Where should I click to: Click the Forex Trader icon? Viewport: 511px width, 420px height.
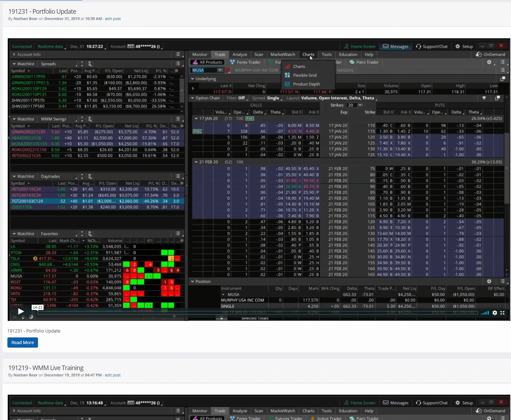point(232,62)
